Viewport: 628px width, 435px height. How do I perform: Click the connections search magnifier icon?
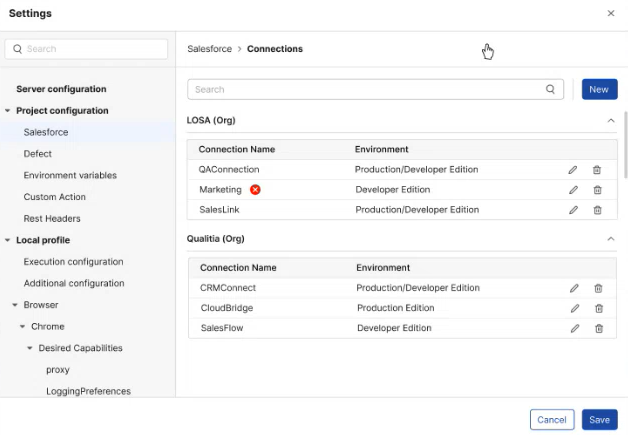550,89
